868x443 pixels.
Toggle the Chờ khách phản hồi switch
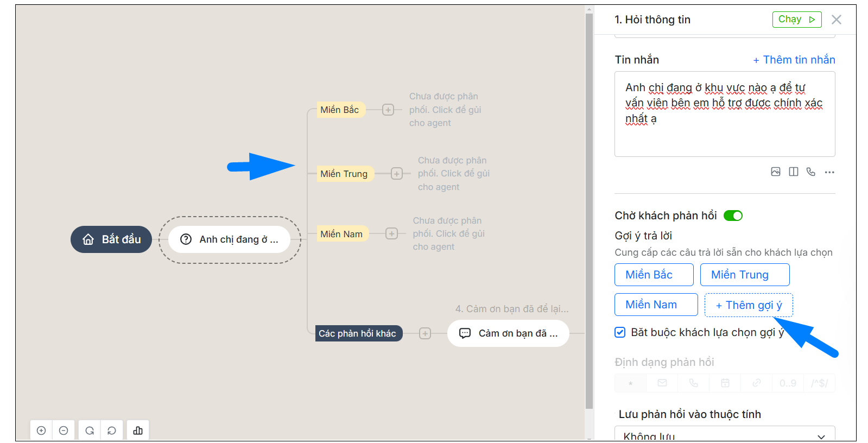(733, 216)
